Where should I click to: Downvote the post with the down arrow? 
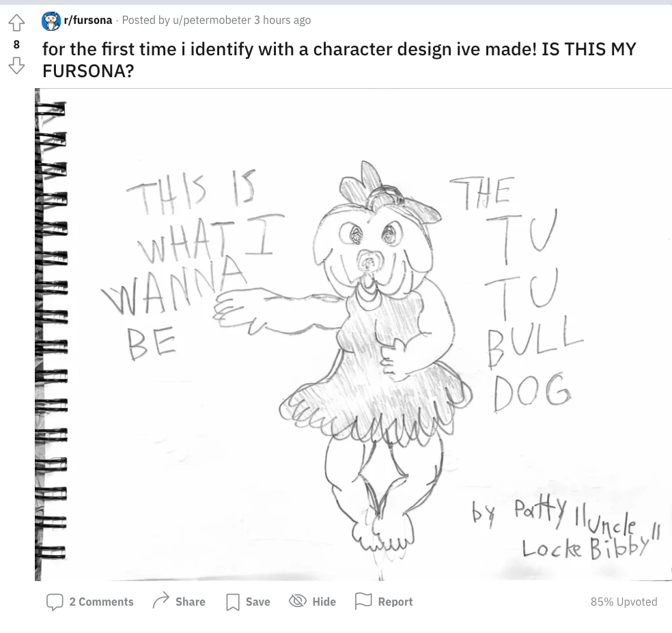pyautogui.click(x=16, y=66)
